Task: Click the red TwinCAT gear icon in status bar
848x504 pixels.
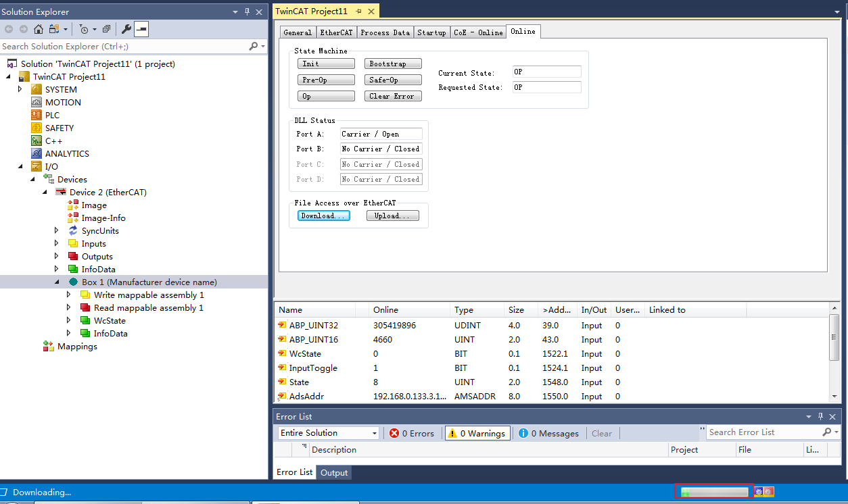Action: pos(769,492)
